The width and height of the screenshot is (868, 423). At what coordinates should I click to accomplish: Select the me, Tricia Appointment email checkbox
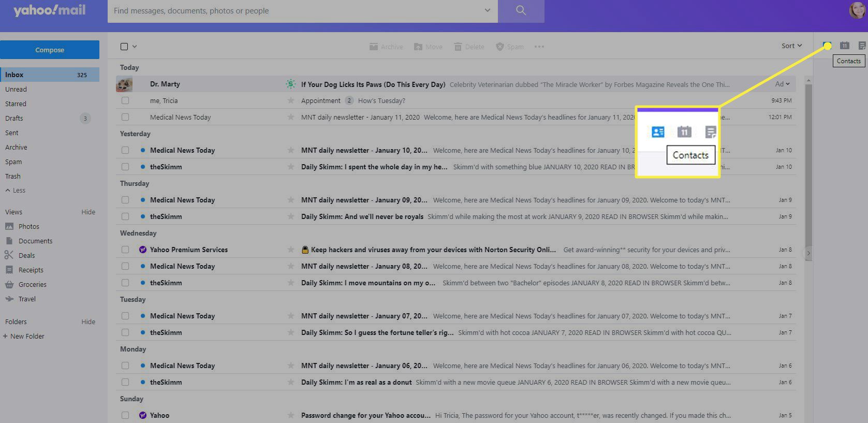click(125, 100)
